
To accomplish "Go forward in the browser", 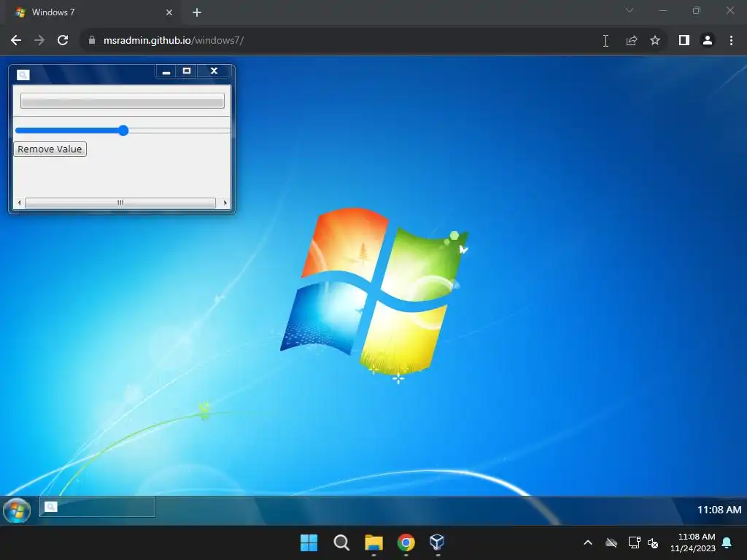I will (x=39, y=41).
